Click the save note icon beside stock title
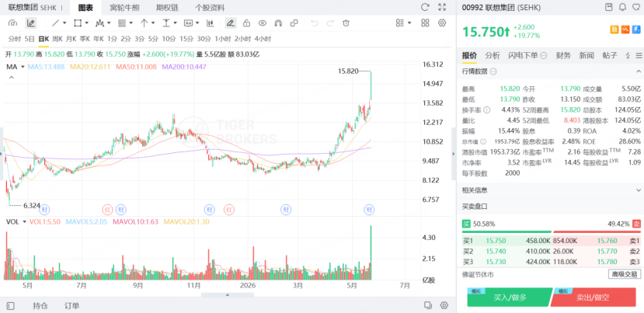 [609, 7]
